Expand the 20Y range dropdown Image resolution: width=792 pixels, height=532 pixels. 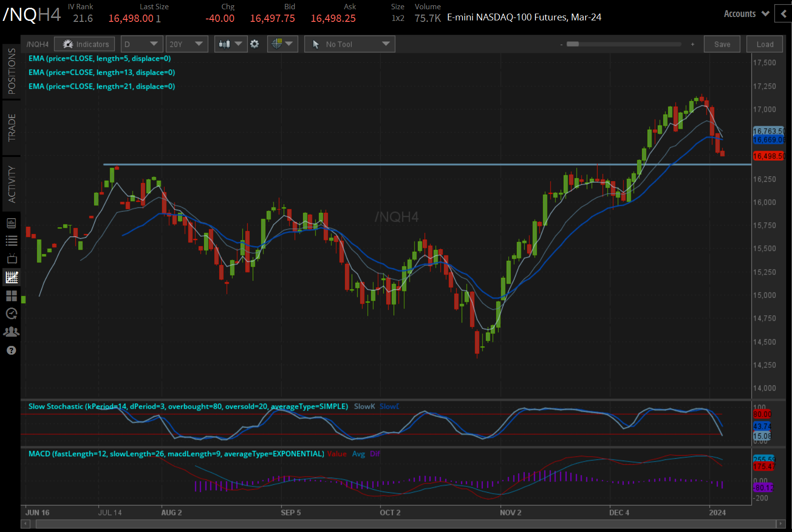[187, 44]
